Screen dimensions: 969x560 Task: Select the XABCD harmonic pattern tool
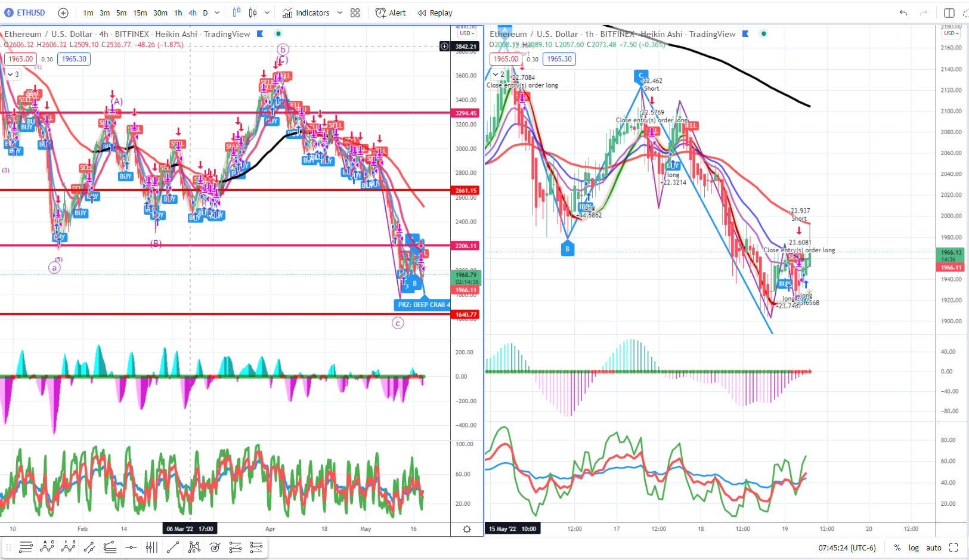point(194,547)
